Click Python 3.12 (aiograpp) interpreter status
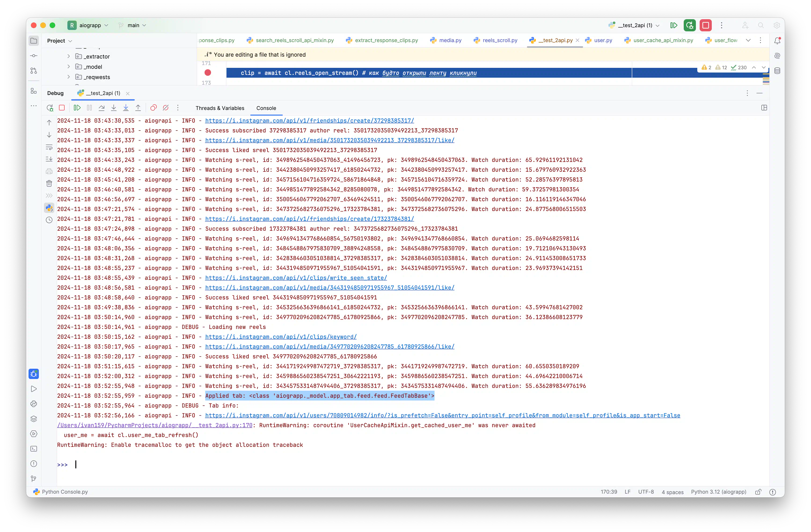This screenshot has width=811, height=532. (x=718, y=492)
